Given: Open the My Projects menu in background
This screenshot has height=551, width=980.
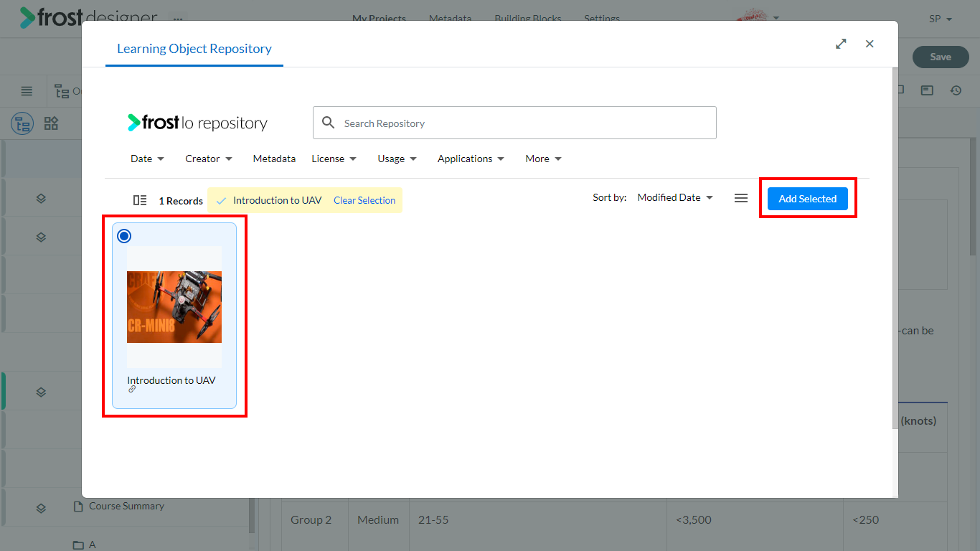Looking at the screenshot, I should [x=379, y=19].
